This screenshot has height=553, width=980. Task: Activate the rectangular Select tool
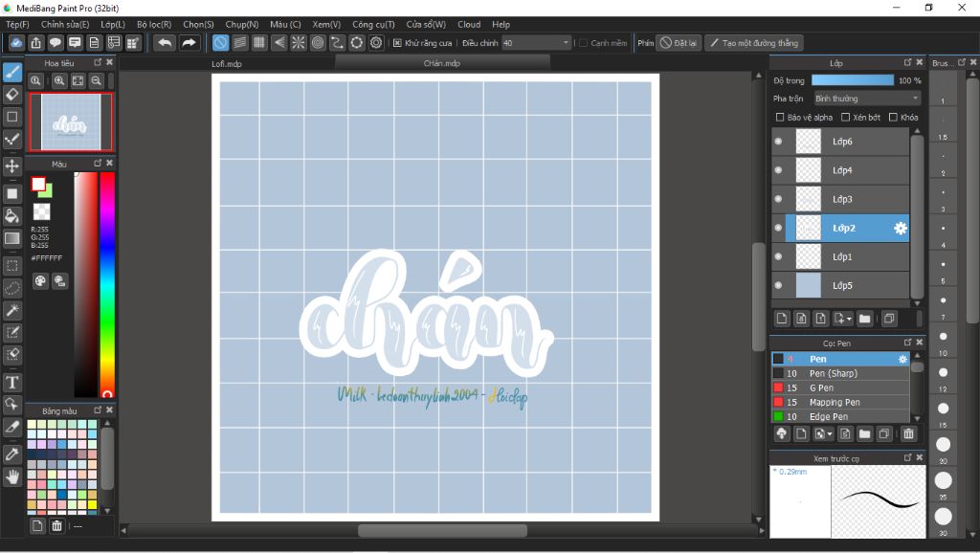[11, 266]
